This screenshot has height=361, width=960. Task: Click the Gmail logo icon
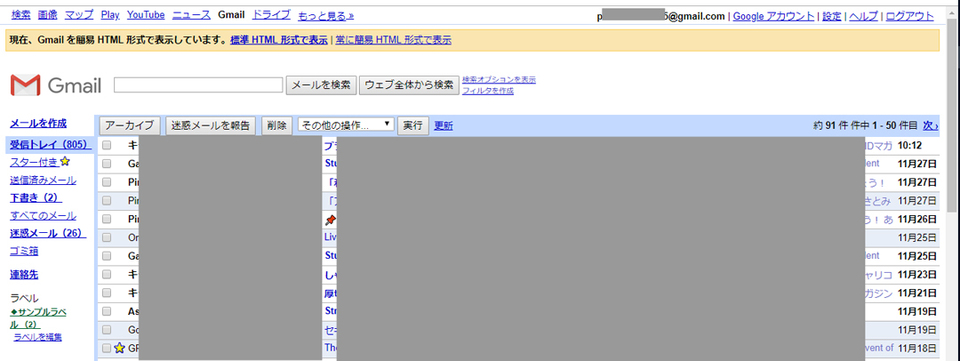[x=25, y=85]
